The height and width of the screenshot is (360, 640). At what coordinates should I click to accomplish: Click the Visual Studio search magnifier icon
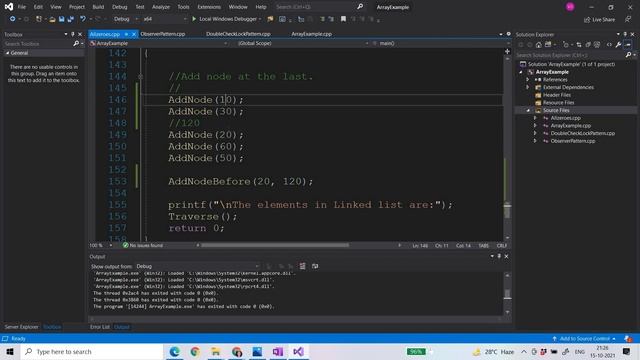pos(360,7)
